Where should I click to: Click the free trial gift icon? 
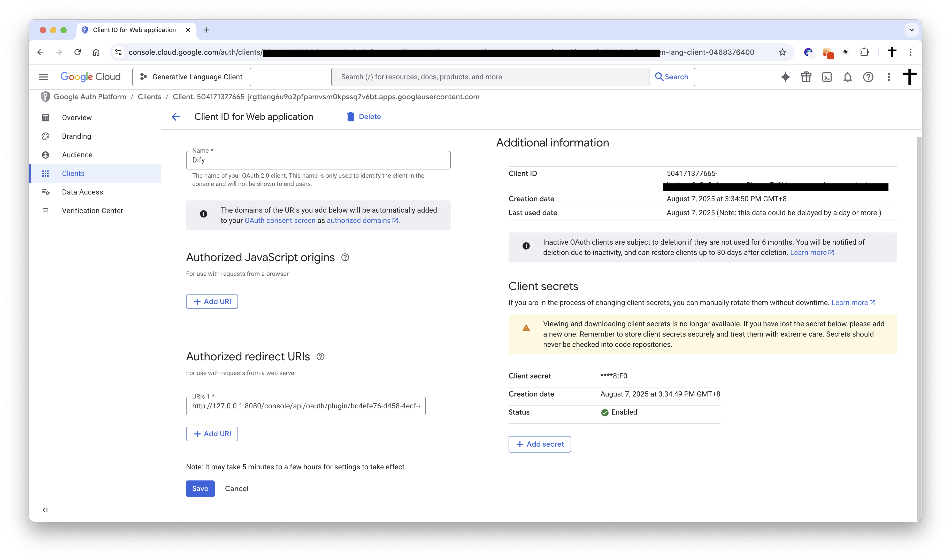806,77
